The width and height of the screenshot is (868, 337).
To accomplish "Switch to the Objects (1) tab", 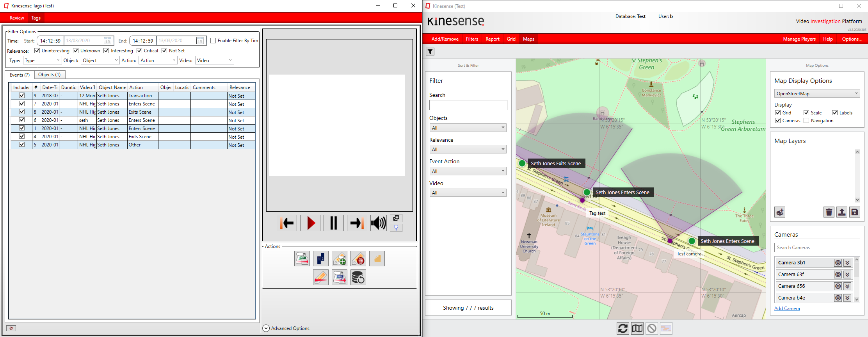I will [50, 75].
